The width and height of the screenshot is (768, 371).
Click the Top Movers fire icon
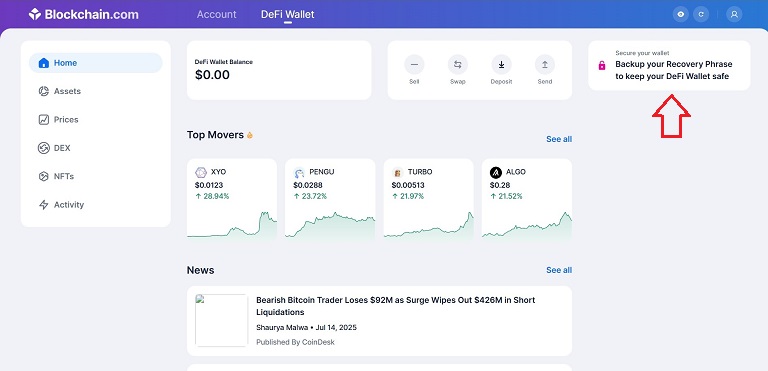point(250,135)
